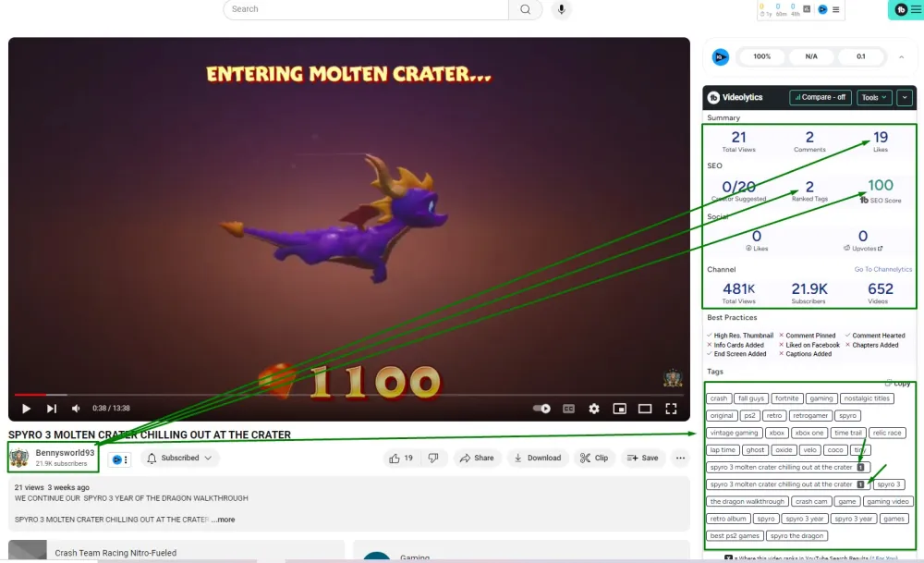924x563 pixels.
Task: Open the three-dot more actions menu
Action: coord(681,458)
